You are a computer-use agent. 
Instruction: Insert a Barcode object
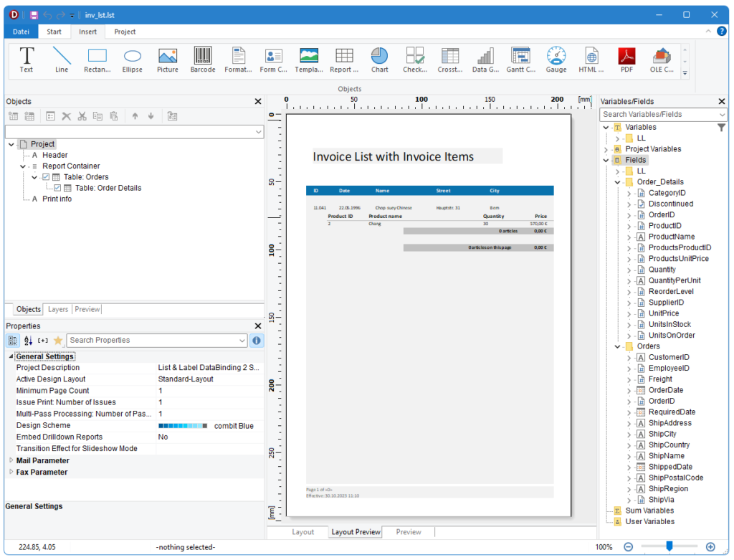click(x=203, y=60)
